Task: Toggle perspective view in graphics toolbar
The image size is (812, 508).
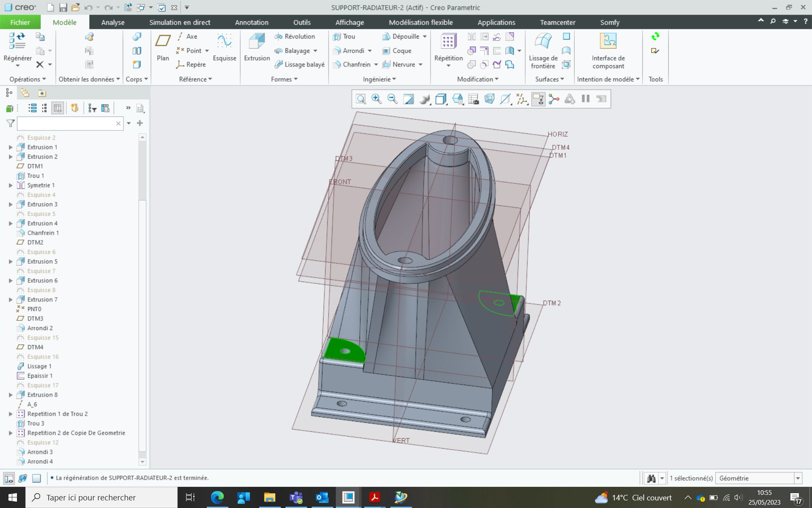Action: (x=490, y=99)
